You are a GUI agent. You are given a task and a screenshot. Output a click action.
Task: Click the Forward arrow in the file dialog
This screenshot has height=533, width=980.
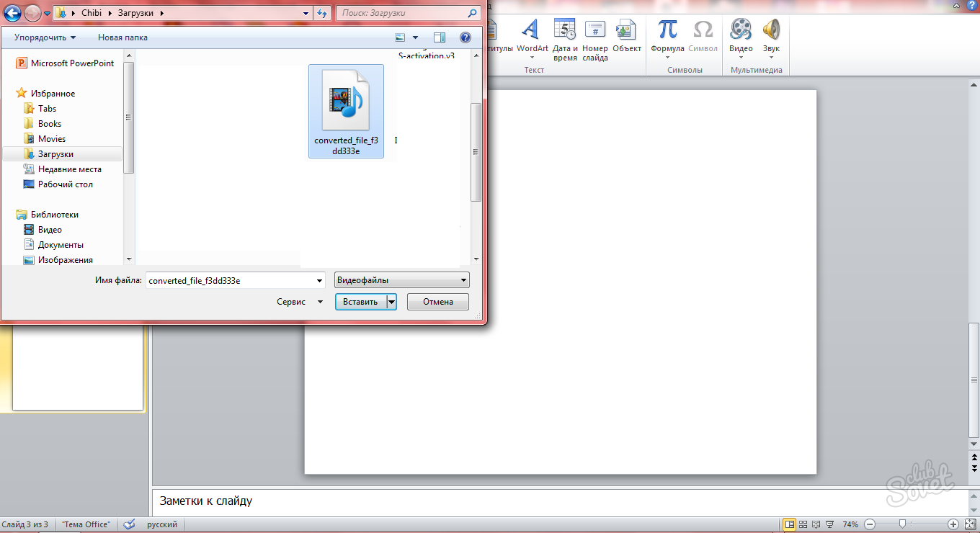point(32,13)
